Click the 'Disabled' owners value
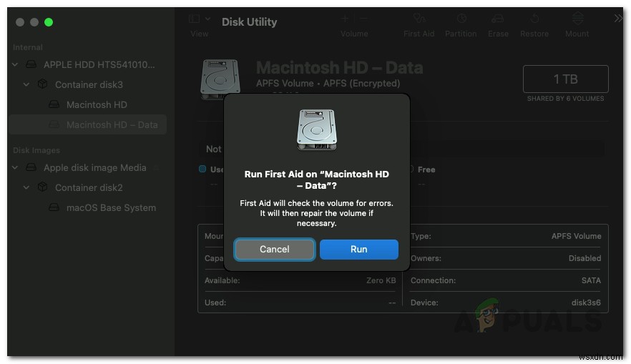Viewport: 631px width, 364px height. tap(584, 258)
